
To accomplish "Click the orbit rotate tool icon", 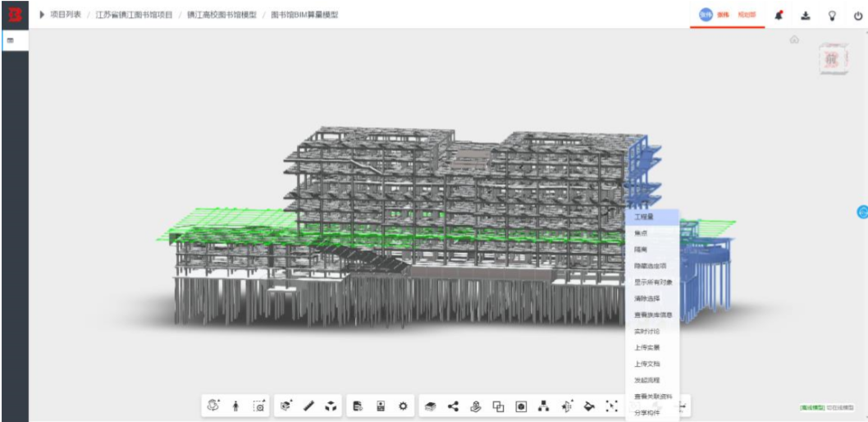I will 213,406.
